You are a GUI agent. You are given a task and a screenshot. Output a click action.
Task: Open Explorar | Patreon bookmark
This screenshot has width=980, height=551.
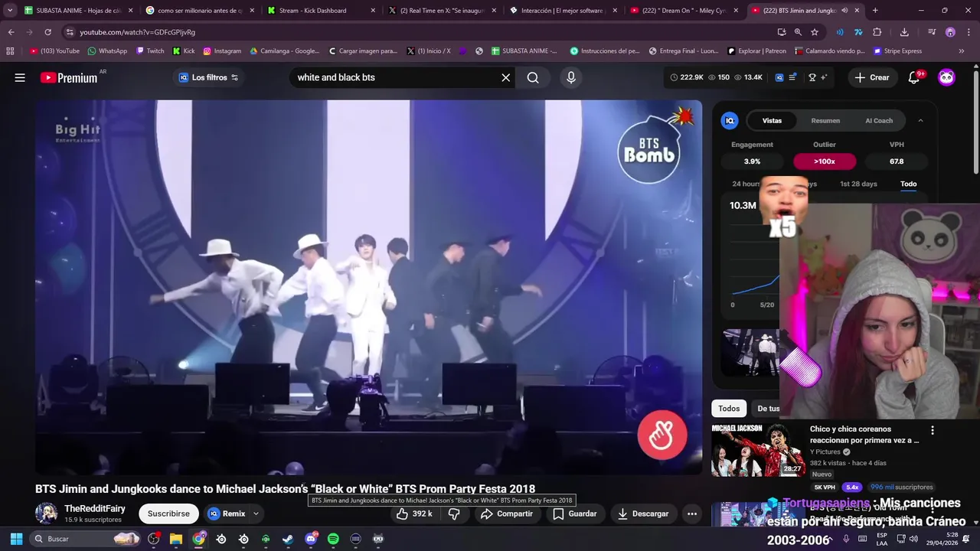tap(756, 51)
